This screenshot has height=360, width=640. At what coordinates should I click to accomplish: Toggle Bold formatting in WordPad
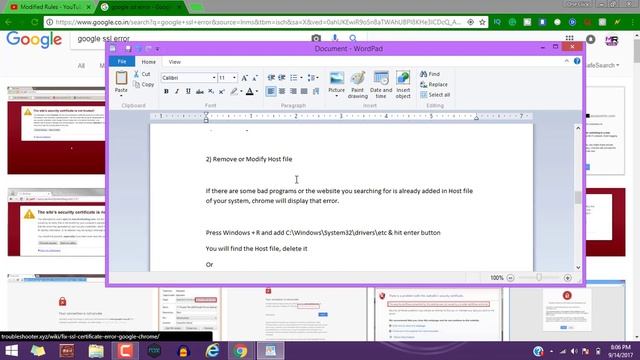(x=166, y=91)
